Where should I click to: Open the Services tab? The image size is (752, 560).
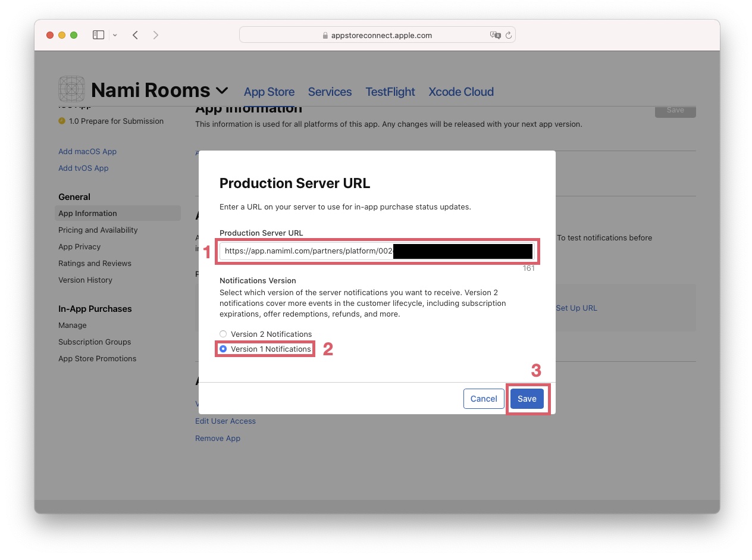click(330, 92)
